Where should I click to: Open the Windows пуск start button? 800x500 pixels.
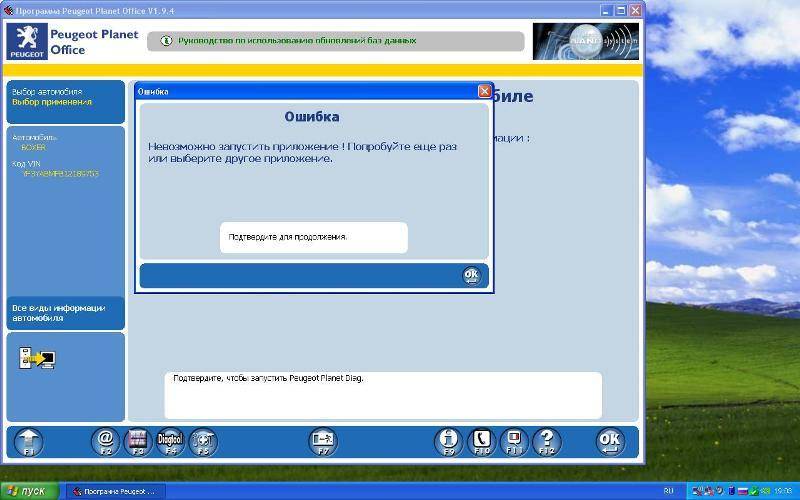(x=27, y=491)
